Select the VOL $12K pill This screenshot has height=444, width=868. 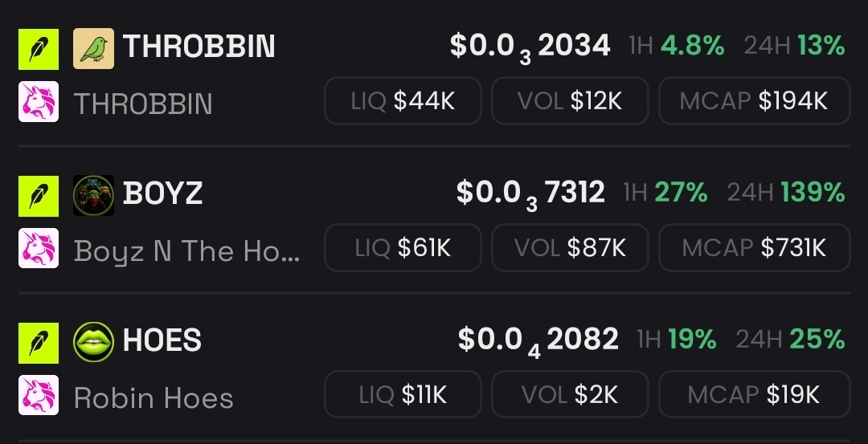570,100
